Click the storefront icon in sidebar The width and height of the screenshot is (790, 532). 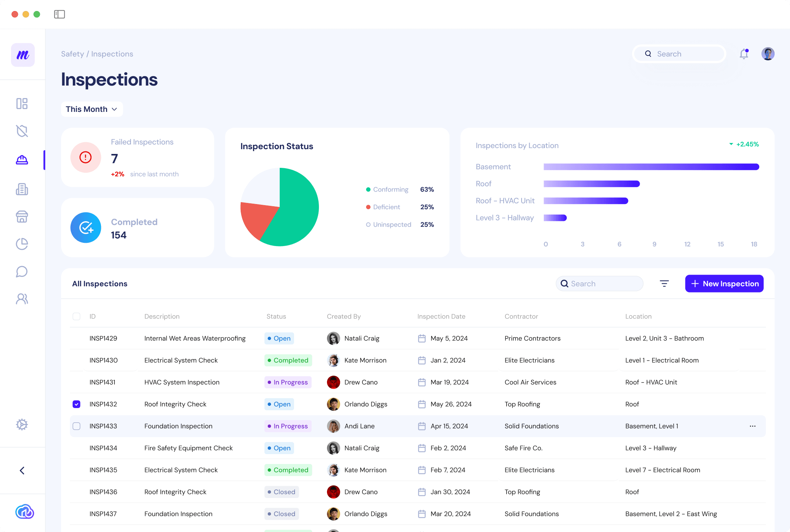(x=22, y=216)
